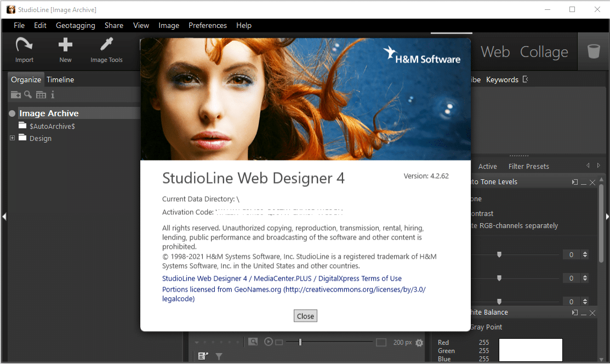This screenshot has width=610, height=364.
Task: Close the StudioLine about dialog
Action: point(305,315)
